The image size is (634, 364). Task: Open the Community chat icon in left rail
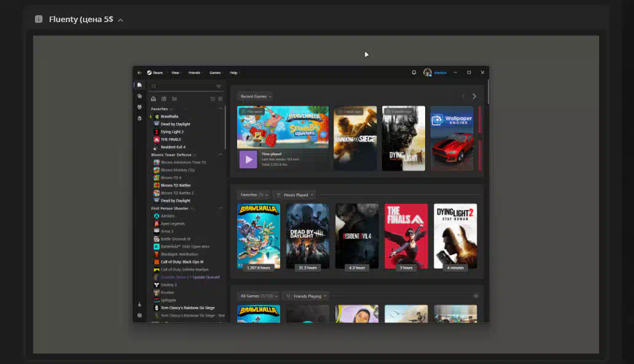tap(139, 96)
